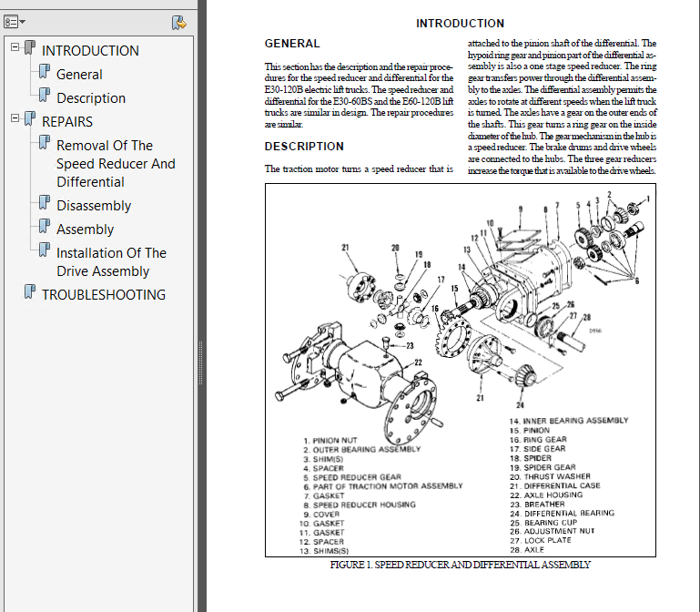700x612 pixels.
Task: Open Installation Of The Drive Assembly bookmark
Action: 111,261
